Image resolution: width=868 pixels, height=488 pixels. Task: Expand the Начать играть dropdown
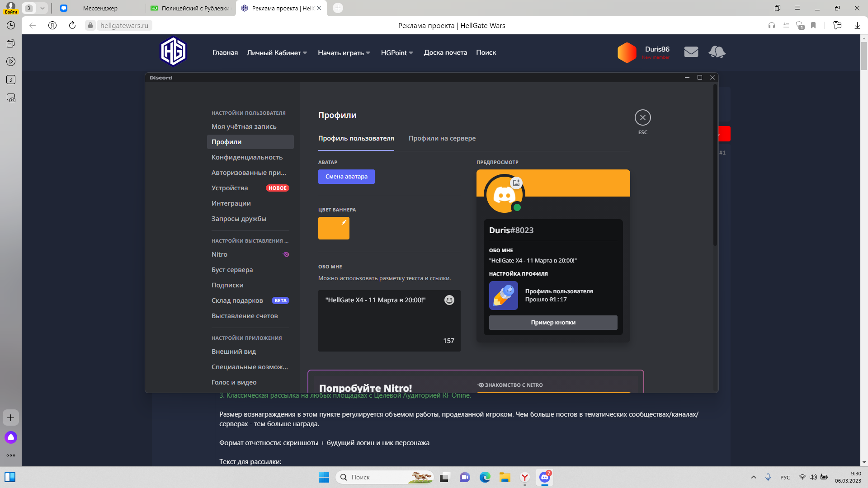344,53
